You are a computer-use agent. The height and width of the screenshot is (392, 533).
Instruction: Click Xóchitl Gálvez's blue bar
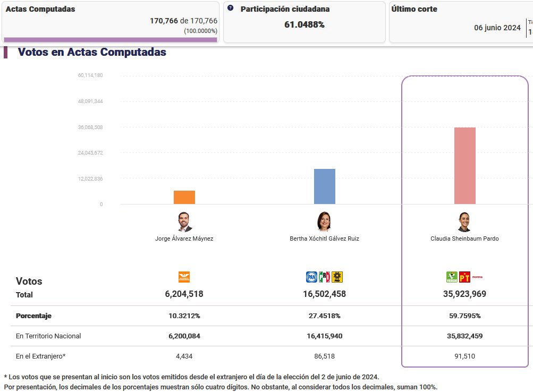[x=325, y=186]
